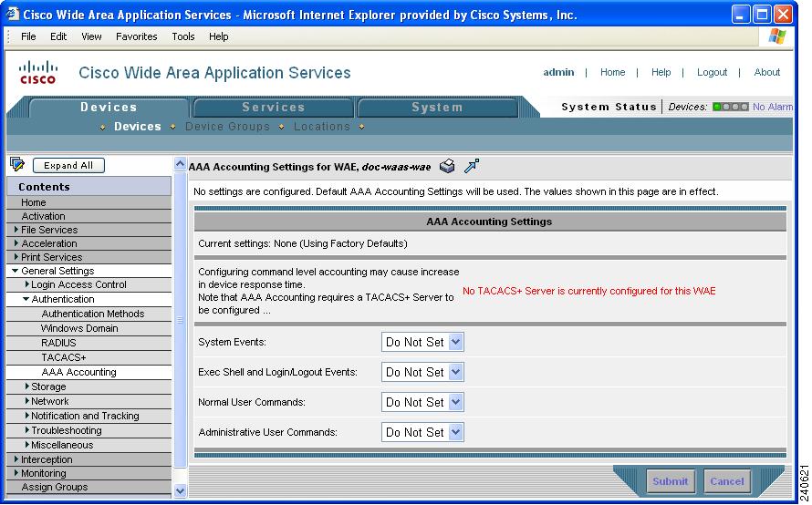
Task: Open the File menu
Action: (x=28, y=36)
